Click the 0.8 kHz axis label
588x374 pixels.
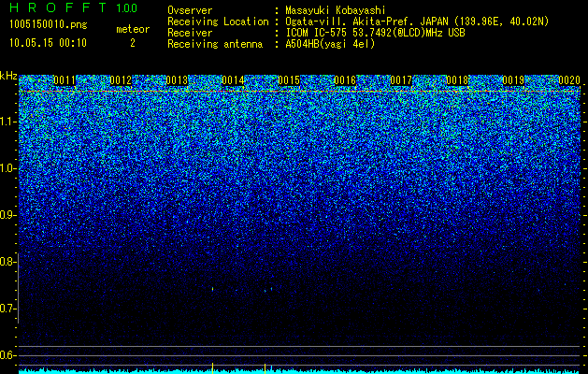click(7, 262)
